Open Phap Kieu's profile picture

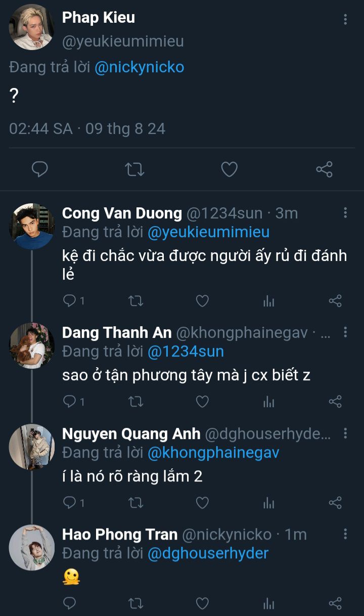(x=31, y=27)
